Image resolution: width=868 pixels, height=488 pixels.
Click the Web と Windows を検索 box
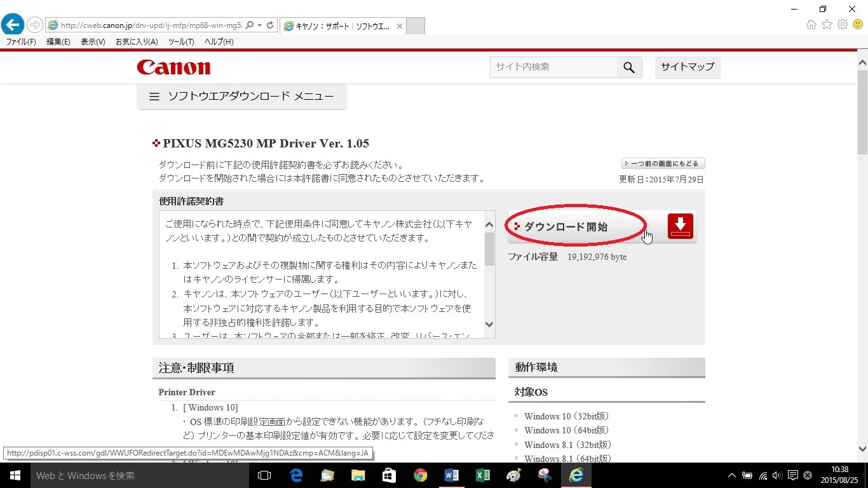pyautogui.click(x=140, y=475)
